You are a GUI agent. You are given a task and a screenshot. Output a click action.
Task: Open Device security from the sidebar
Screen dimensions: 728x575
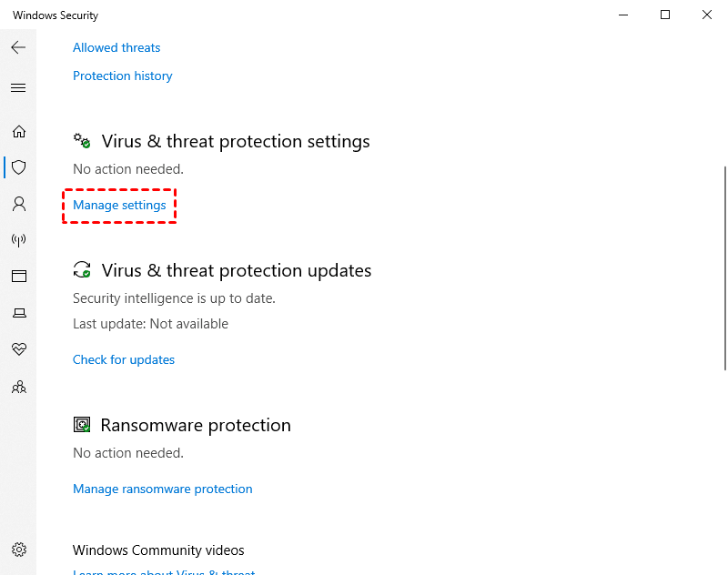click(x=18, y=312)
